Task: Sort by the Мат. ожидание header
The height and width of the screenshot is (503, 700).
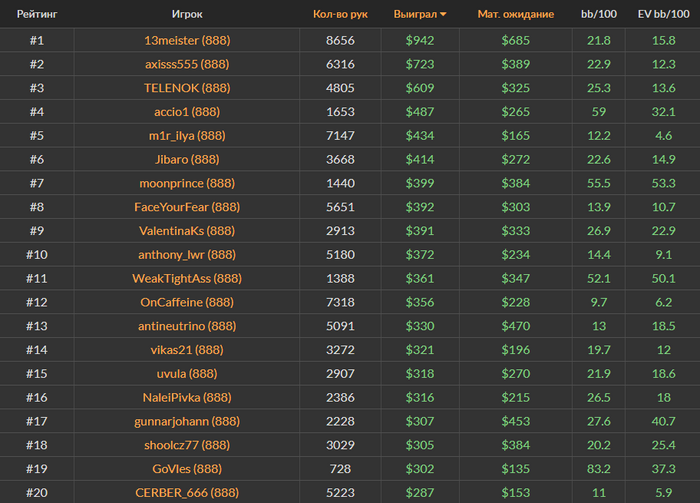Action: click(515, 15)
